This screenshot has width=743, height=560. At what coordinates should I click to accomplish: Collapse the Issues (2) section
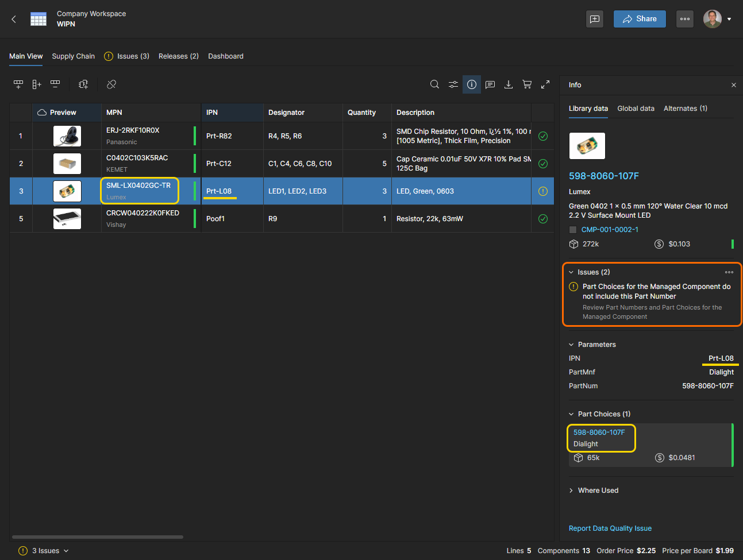pos(571,272)
